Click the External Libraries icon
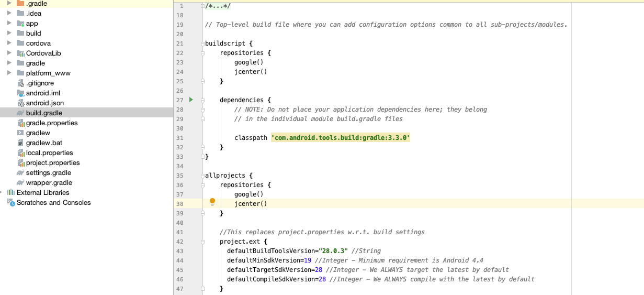This screenshot has width=644, height=295. coord(10,192)
